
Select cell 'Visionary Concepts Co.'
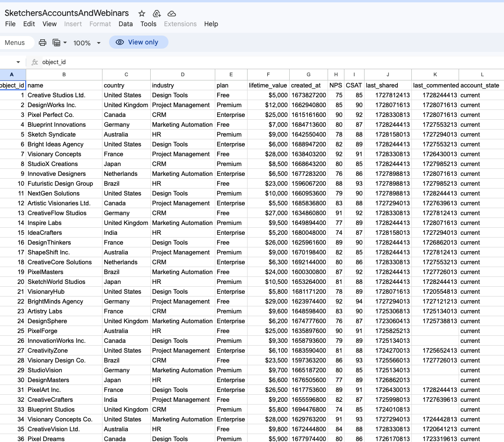point(64,420)
